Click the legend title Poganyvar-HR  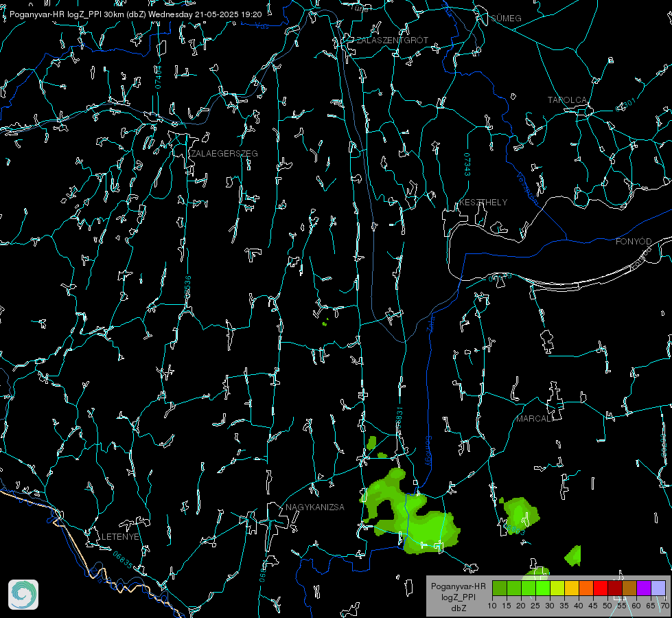[x=458, y=586]
